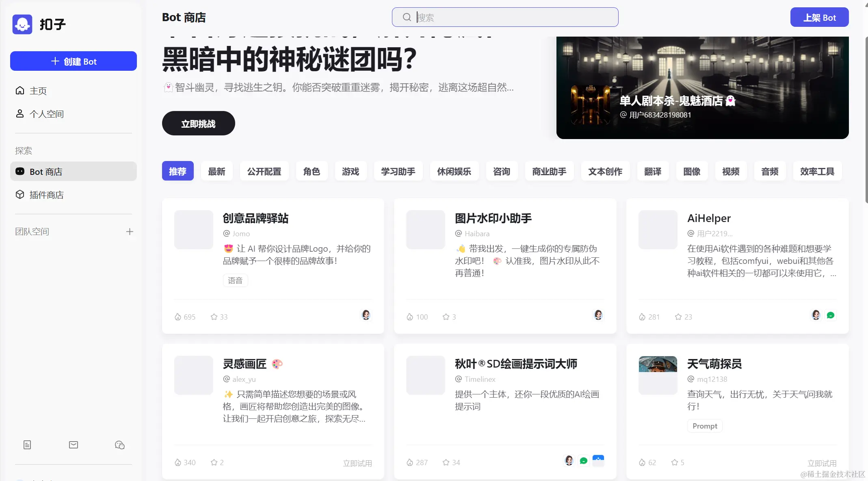Click author name Haibara
This screenshot has height=481, width=868.
click(x=477, y=234)
